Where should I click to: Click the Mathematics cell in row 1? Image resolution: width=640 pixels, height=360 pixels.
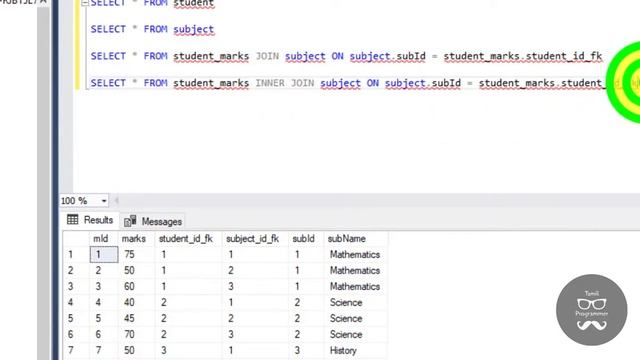pos(356,255)
